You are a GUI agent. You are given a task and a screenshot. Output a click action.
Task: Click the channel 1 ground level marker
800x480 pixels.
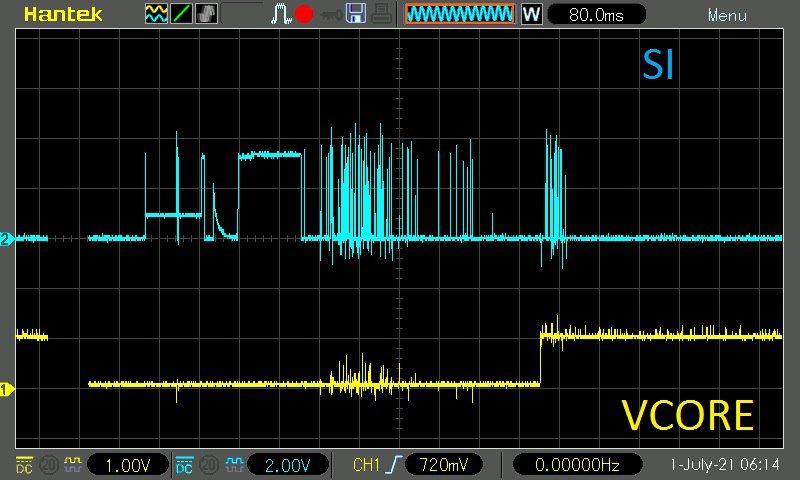point(6,390)
